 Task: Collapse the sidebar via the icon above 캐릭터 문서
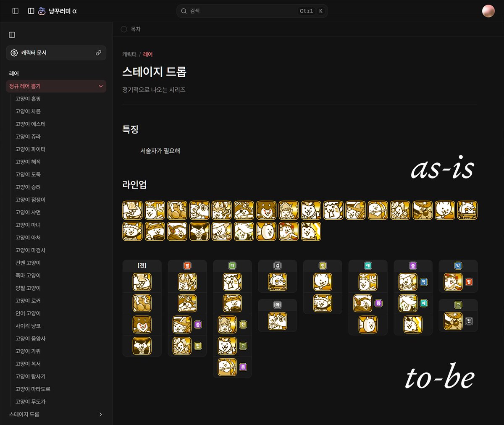pyautogui.click(x=12, y=35)
